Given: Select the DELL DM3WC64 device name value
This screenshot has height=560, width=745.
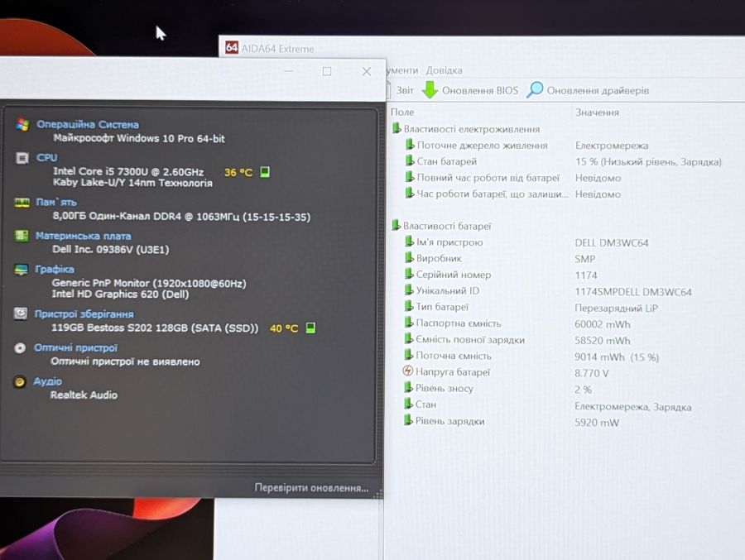Looking at the screenshot, I should [612, 242].
